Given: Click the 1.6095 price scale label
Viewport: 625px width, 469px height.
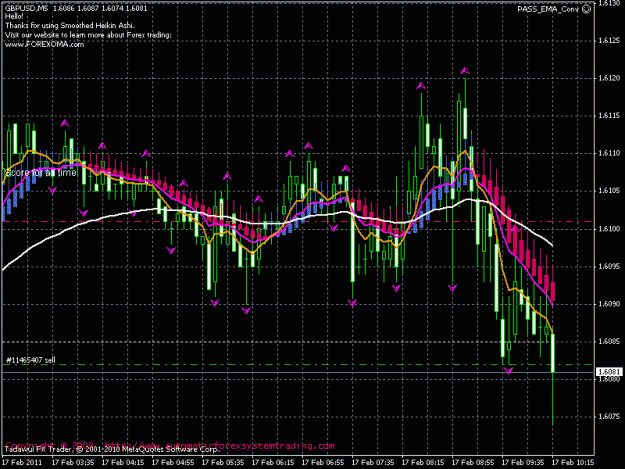Looking at the screenshot, I should (x=609, y=266).
